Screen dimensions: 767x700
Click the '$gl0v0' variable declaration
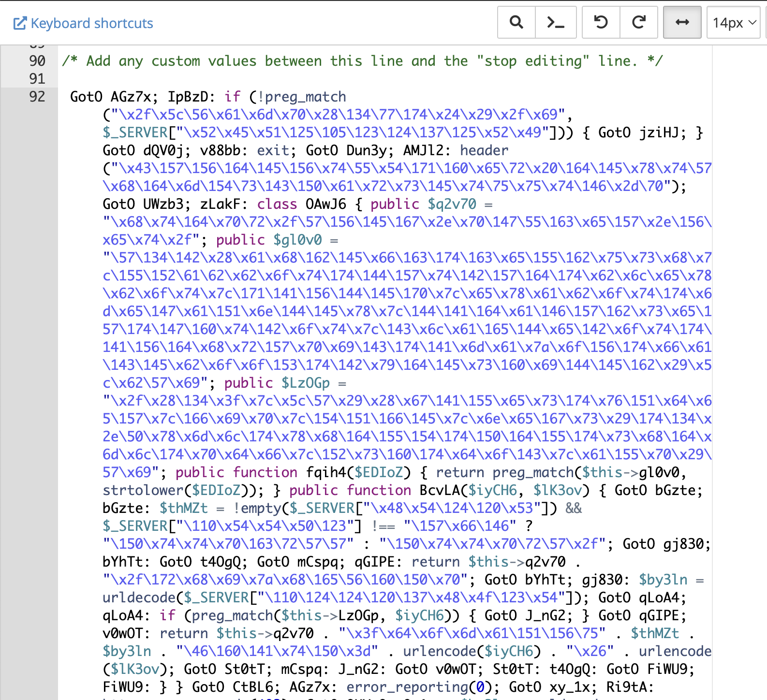pos(297,240)
